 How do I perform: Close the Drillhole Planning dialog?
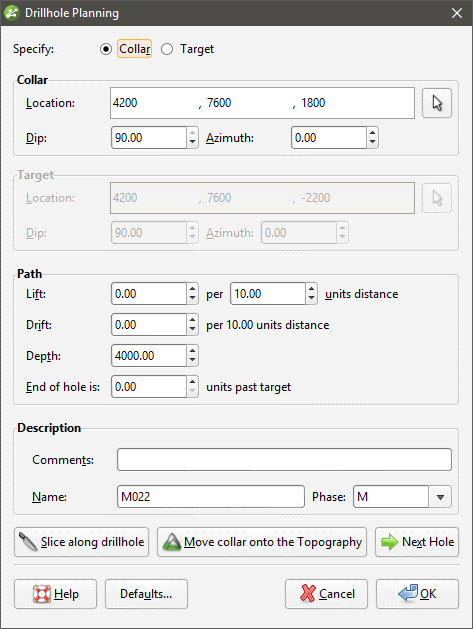[x=457, y=13]
